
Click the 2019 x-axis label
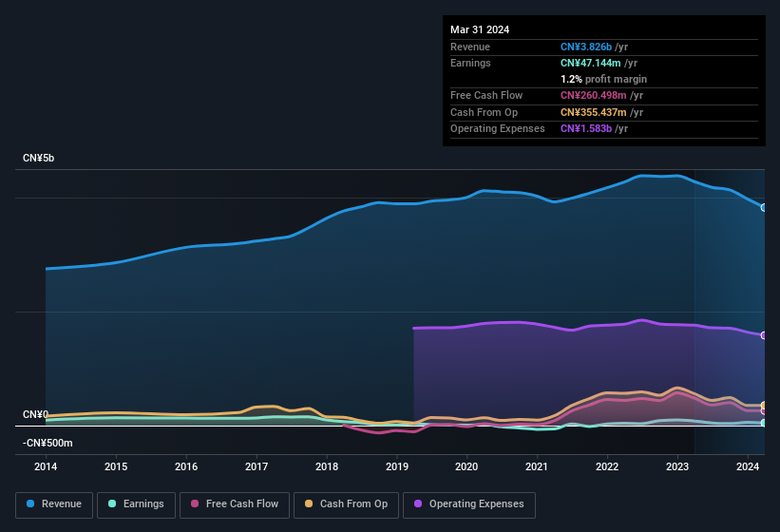(x=396, y=466)
